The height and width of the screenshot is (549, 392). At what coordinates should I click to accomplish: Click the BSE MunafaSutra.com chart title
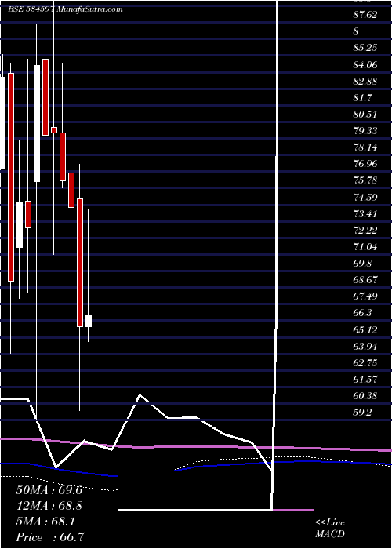(65, 9)
